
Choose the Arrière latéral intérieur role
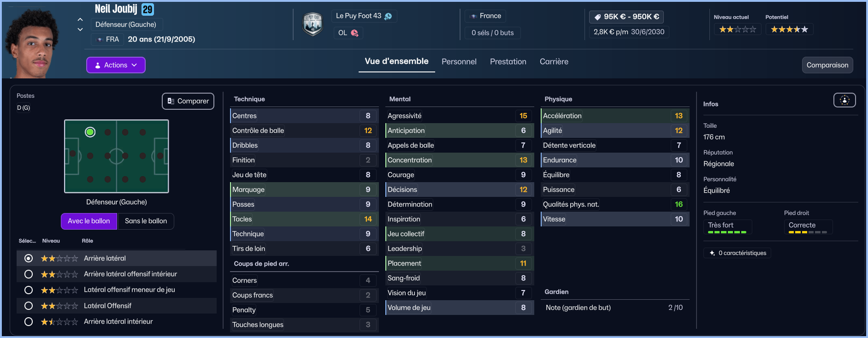click(29, 322)
